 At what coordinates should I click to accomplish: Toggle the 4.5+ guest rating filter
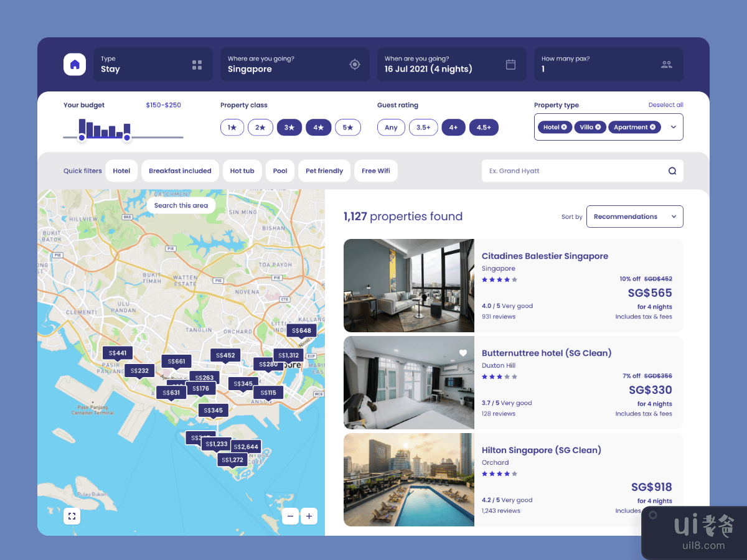coord(484,128)
